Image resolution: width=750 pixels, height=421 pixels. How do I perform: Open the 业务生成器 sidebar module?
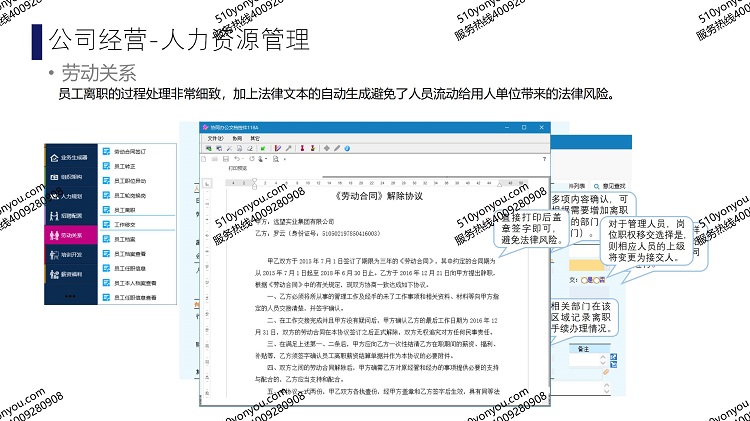(73, 157)
